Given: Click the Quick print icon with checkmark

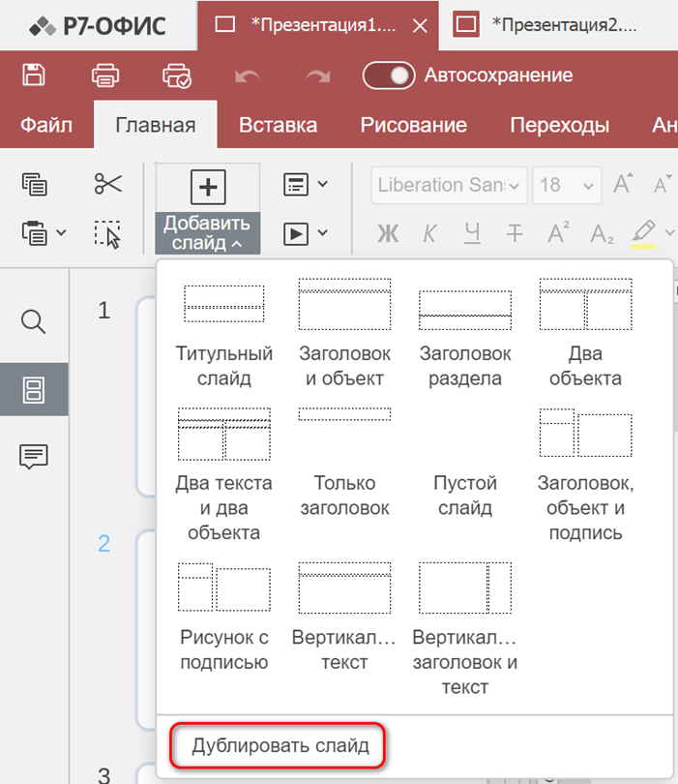Looking at the screenshot, I should (176, 75).
